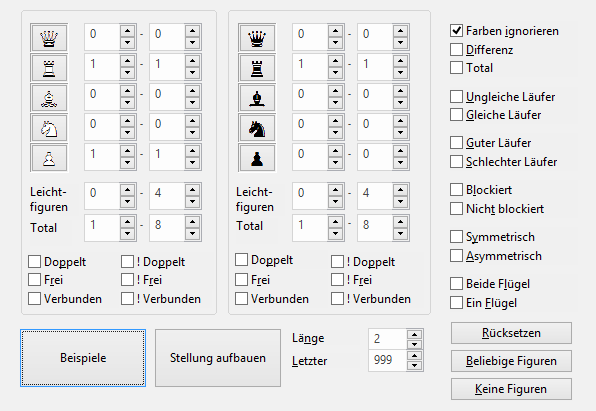Viewport: 596px width, 411px height.
Task: Click the Stellung aufbauen button
Action: coord(218,358)
